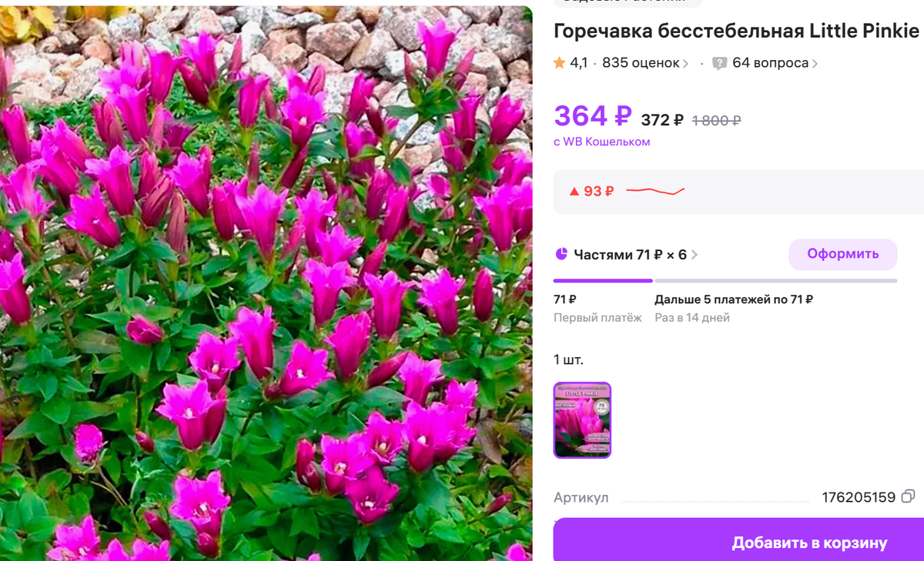
Task: Click the 364 ₽ wallet price
Action: coord(593,116)
